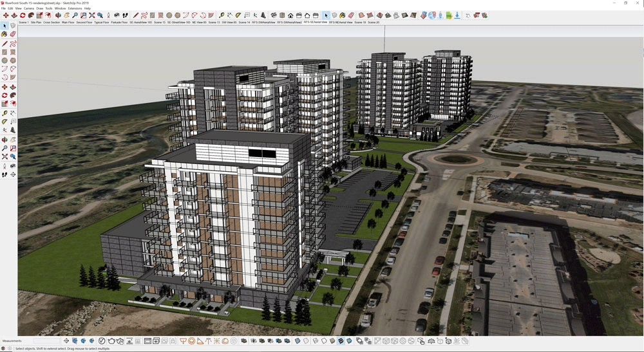Select the Push/Pull tool in the top toolbar

pyautogui.click(x=14, y=15)
